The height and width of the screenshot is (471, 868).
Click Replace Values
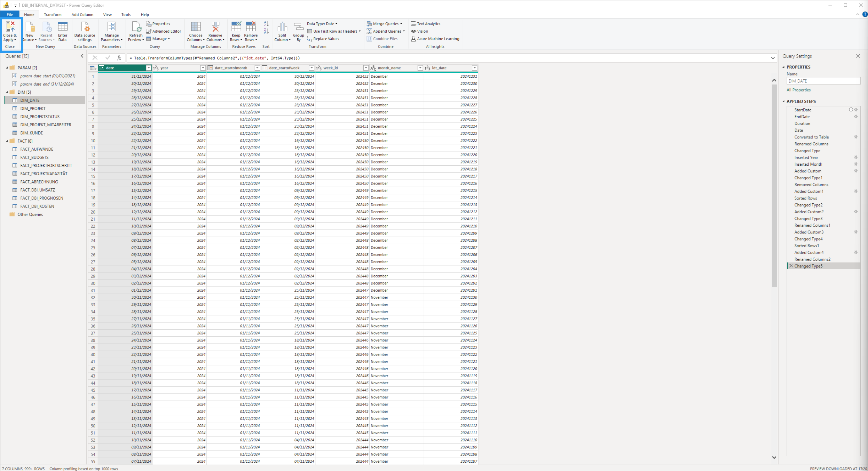point(323,39)
